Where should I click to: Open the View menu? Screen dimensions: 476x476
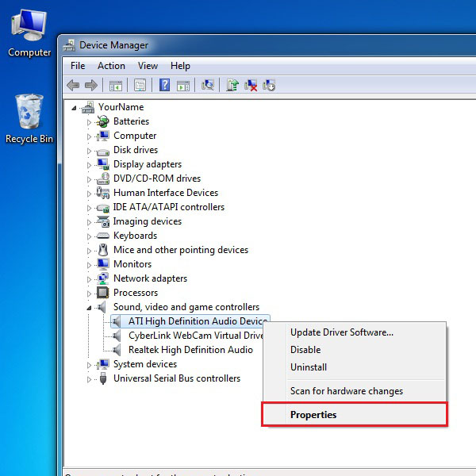(x=148, y=66)
